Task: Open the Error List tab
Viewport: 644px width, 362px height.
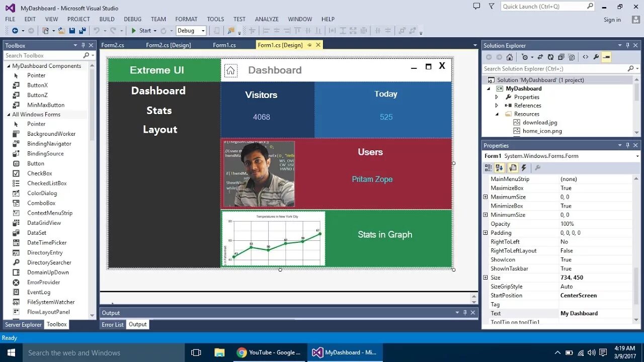Action: (113, 324)
